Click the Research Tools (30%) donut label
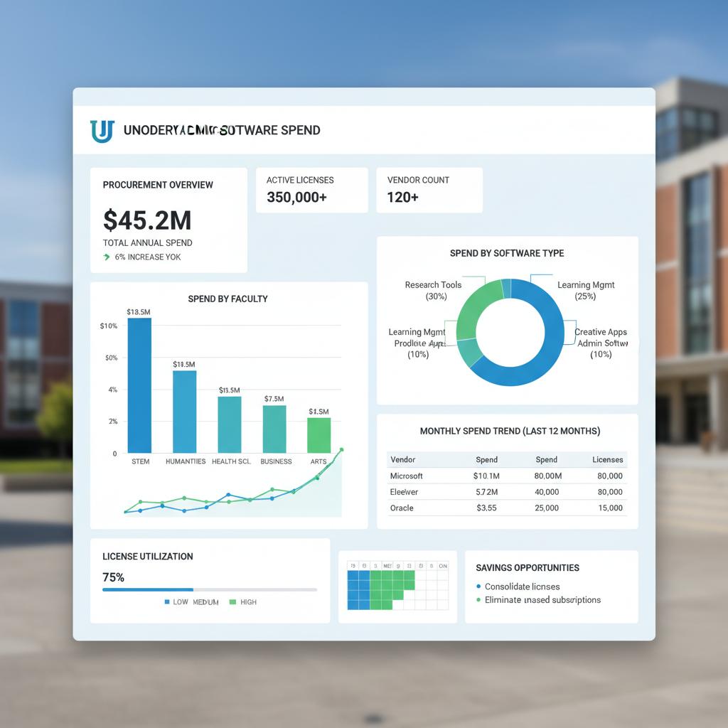728x728 pixels. coord(433,290)
